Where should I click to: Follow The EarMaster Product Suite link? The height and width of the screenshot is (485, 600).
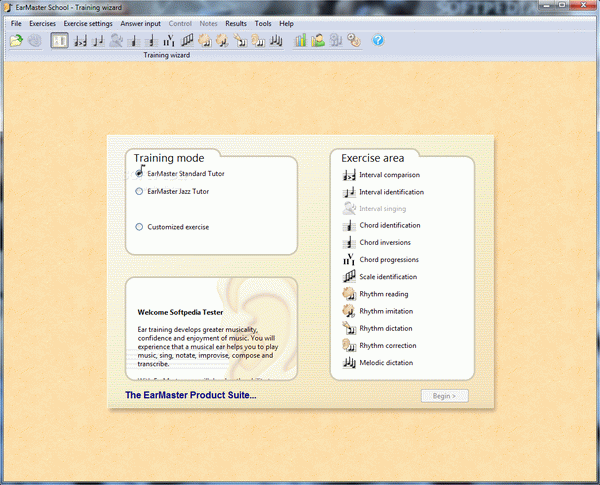click(x=190, y=396)
